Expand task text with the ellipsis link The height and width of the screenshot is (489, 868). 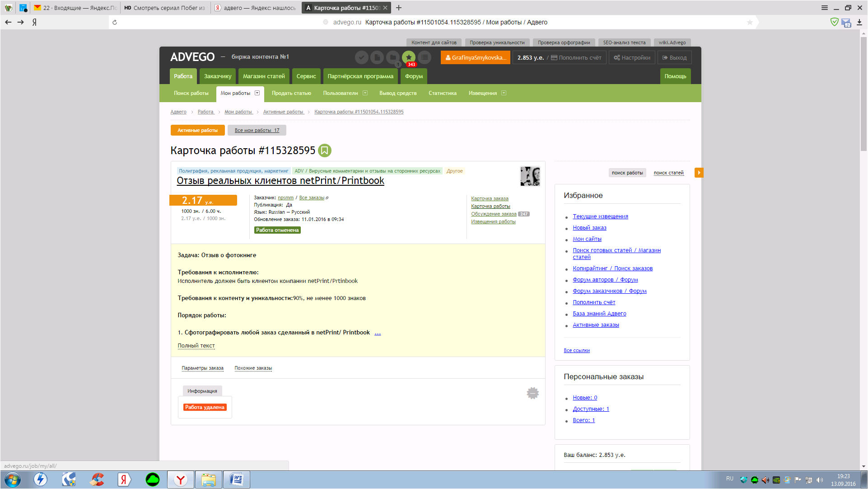pyautogui.click(x=378, y=333)
